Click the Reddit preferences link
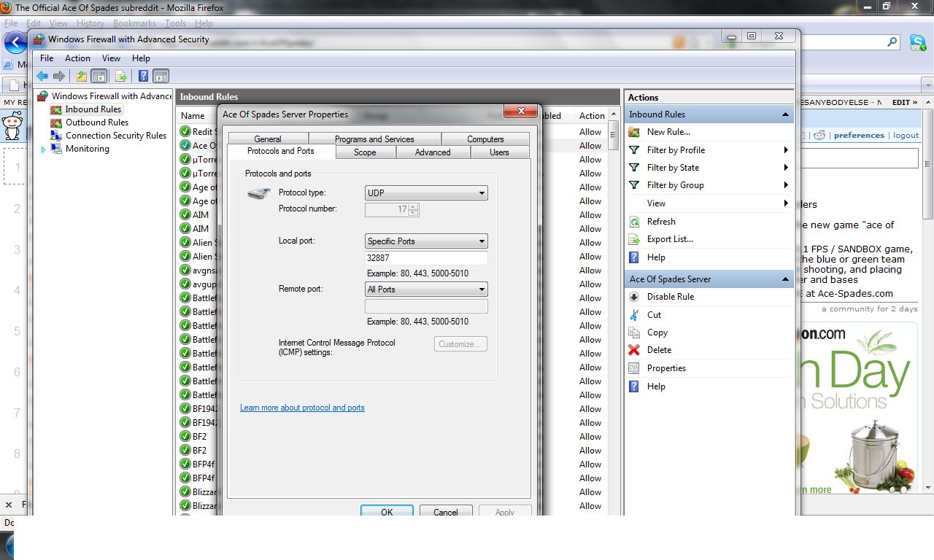The width and height of the screenshot is (934, 560). [859, 135]
